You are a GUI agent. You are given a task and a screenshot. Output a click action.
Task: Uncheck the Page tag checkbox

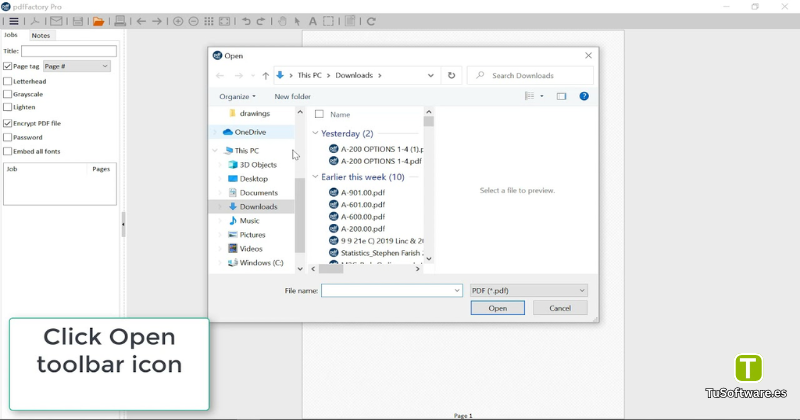click(x=8, y=66)
